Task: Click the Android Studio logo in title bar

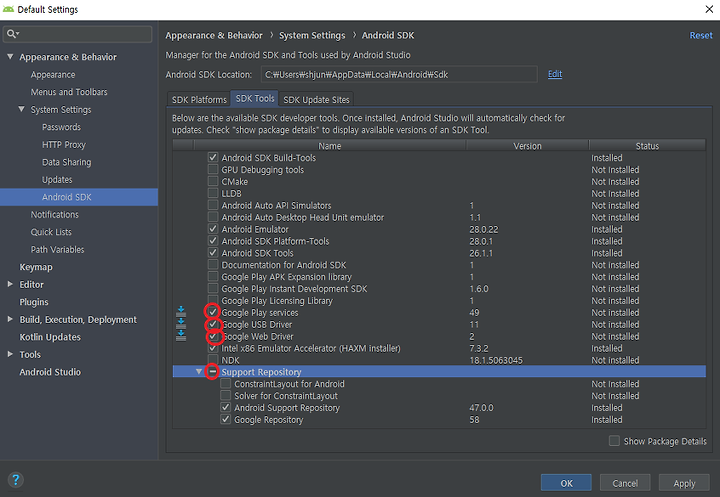Action: click(x=8, y=9)
